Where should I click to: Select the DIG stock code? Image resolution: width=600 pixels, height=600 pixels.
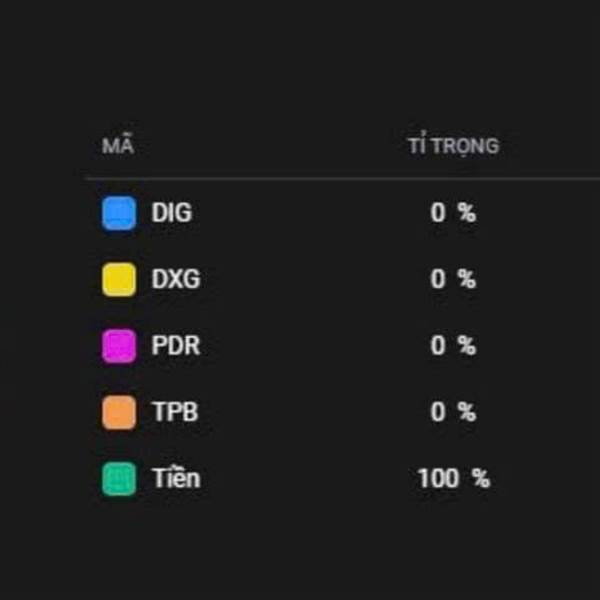point(171,212)
